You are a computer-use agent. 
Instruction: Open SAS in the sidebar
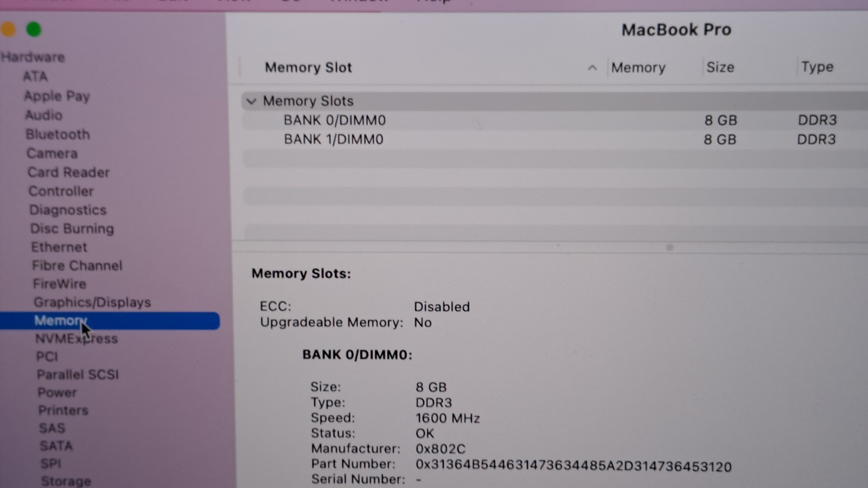tap(52, 428)
